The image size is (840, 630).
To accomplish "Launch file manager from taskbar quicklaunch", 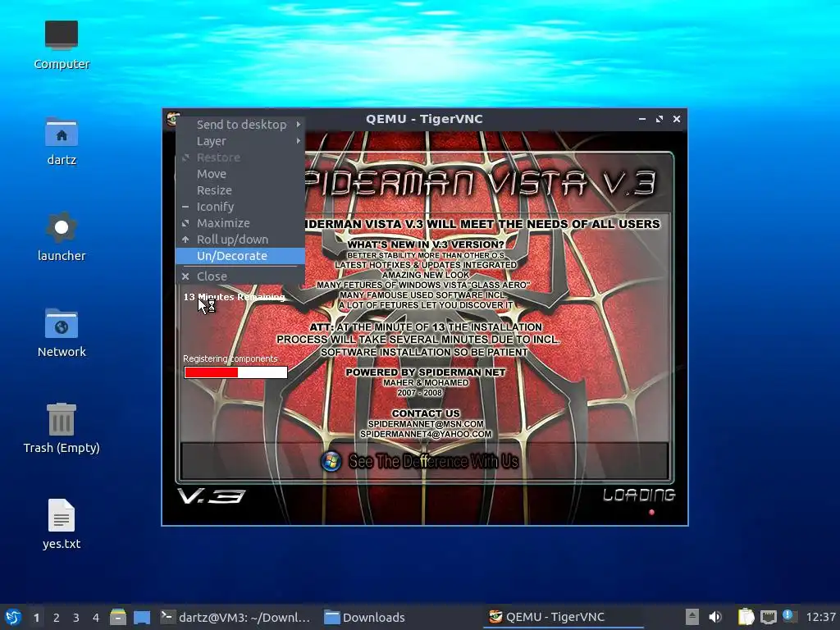I will point(118,617).
